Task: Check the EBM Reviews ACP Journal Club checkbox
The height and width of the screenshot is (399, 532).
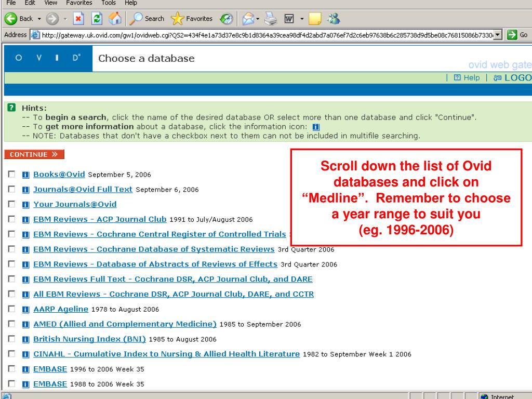Action: coord(11,219)
